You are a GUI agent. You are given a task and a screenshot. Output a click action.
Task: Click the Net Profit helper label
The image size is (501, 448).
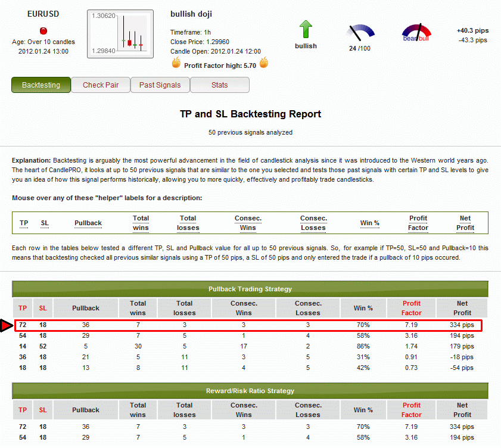(x=465, y=223)
